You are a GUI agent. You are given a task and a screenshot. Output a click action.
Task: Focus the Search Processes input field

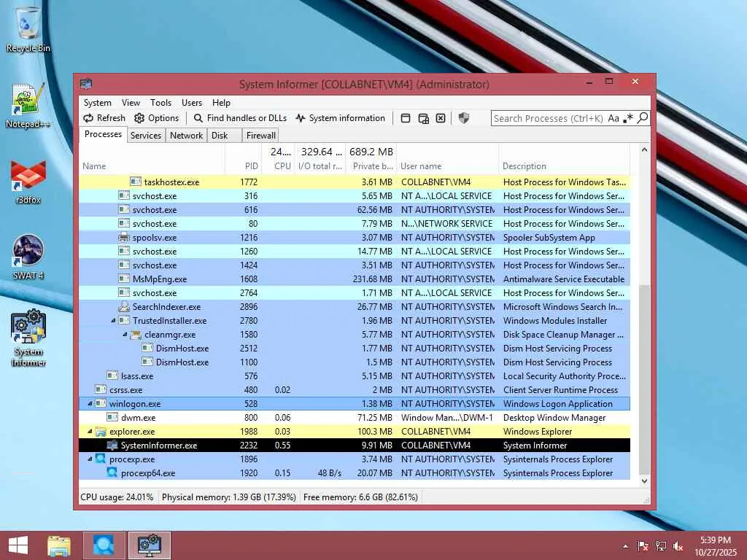point(548,118)
